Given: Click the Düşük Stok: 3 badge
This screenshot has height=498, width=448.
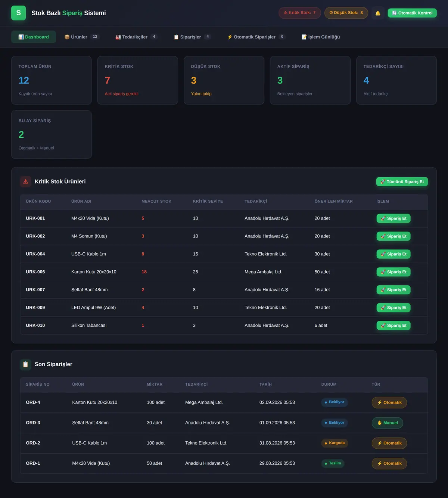Looking at the screenshot, I should click(x=346, y=13).
